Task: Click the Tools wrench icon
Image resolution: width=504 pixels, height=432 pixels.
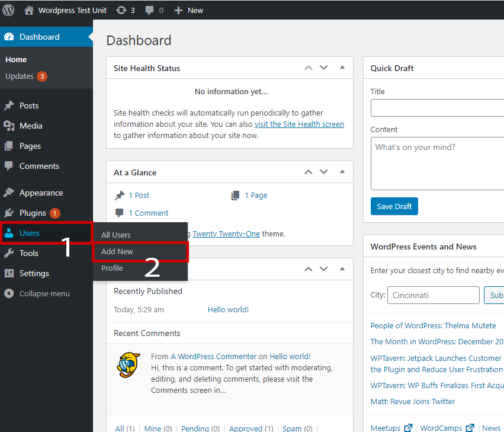Action: [x=9, y=253]
